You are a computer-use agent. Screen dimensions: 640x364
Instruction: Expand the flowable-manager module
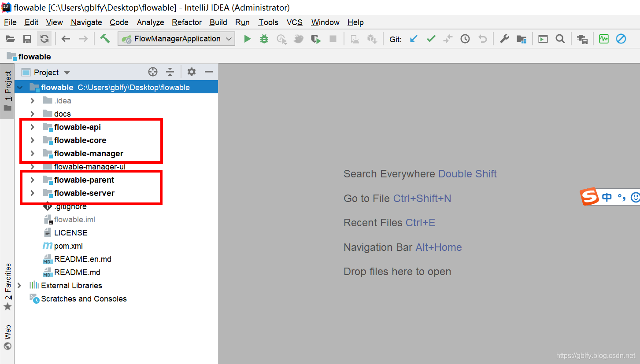coord(32,154)
